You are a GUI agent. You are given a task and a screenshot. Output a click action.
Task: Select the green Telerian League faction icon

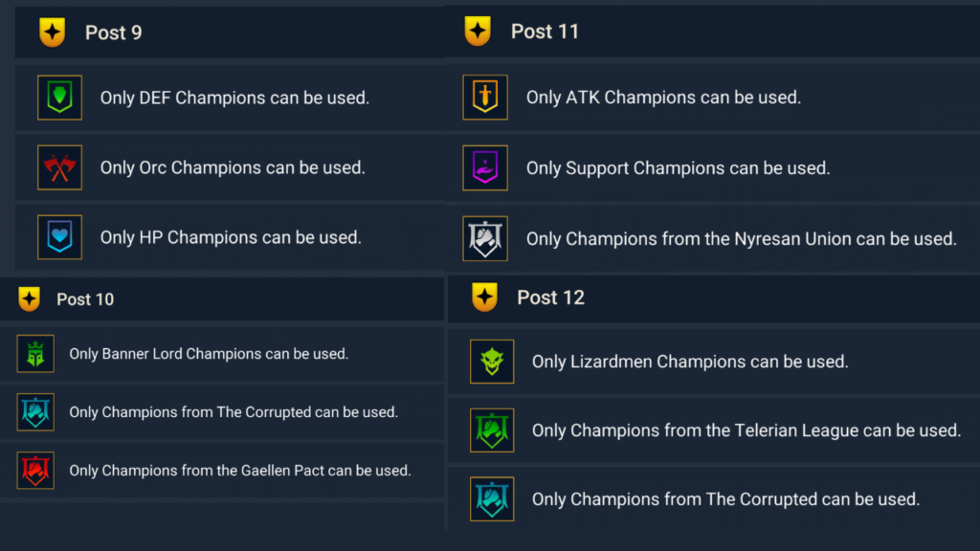click(492, 430)
